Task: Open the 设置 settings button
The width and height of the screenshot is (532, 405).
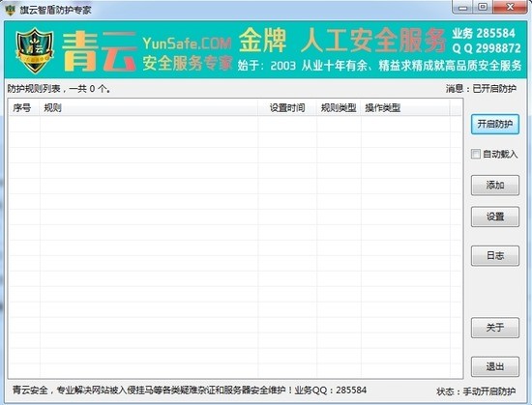Action: click(x=495, y=217)
